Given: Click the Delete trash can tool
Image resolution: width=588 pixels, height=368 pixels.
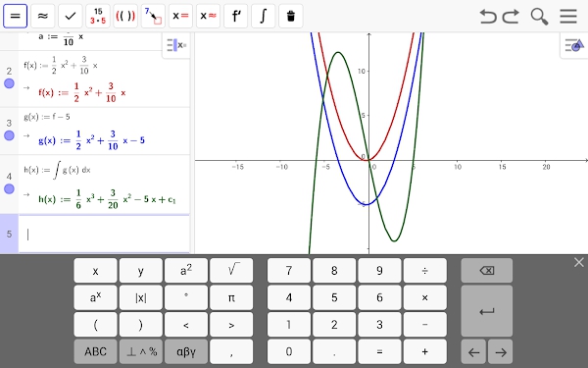Looking at the screenshot, I should point(291,16).
